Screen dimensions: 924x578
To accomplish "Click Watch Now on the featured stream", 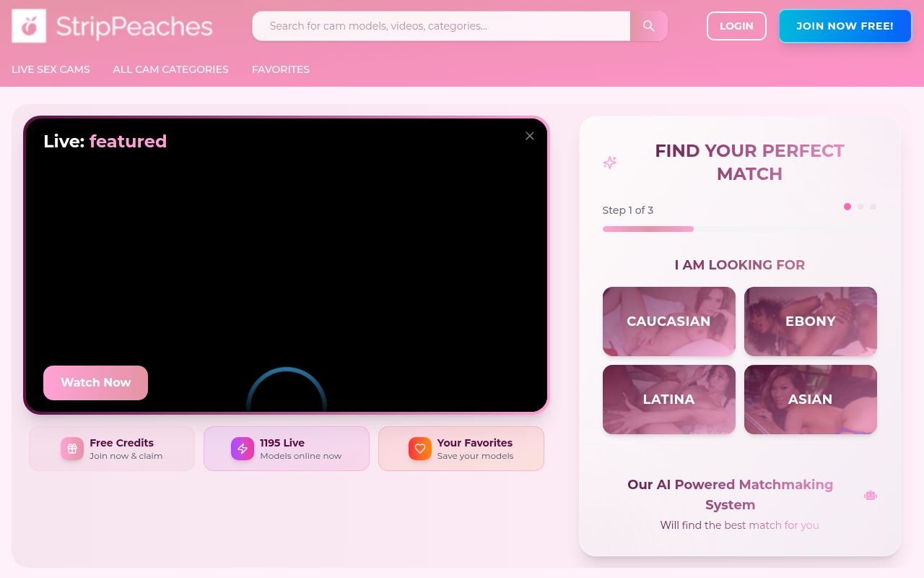I will point(95,382).
